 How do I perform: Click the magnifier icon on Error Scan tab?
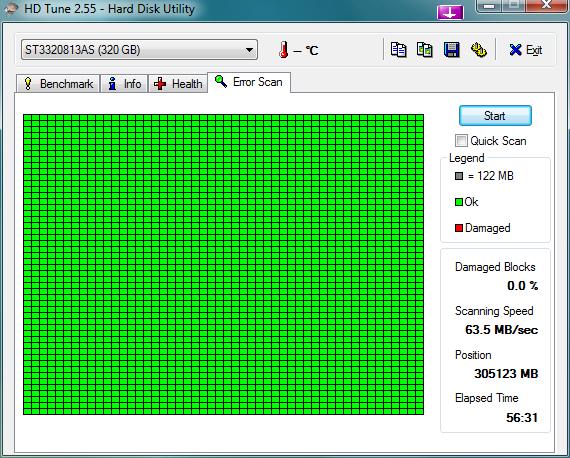[x=221, y=81]
